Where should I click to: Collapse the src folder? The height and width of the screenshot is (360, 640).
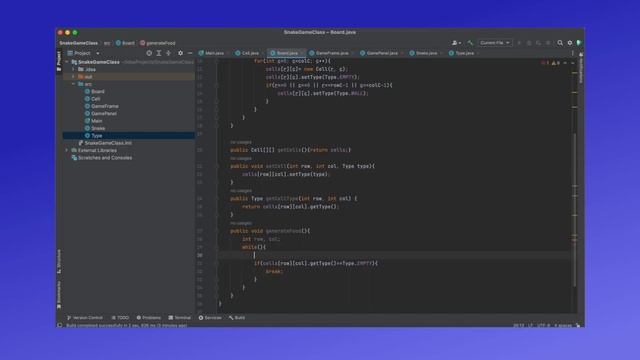[73, 84]
